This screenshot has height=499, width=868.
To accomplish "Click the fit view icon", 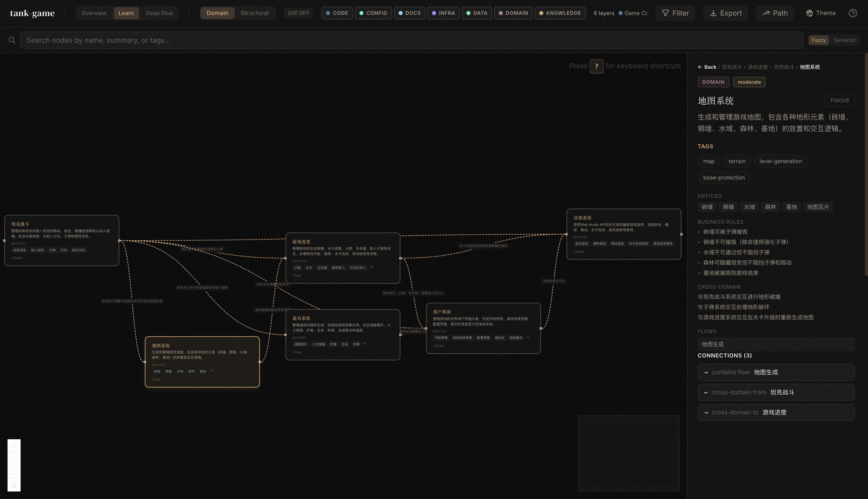I will [14, 472].
